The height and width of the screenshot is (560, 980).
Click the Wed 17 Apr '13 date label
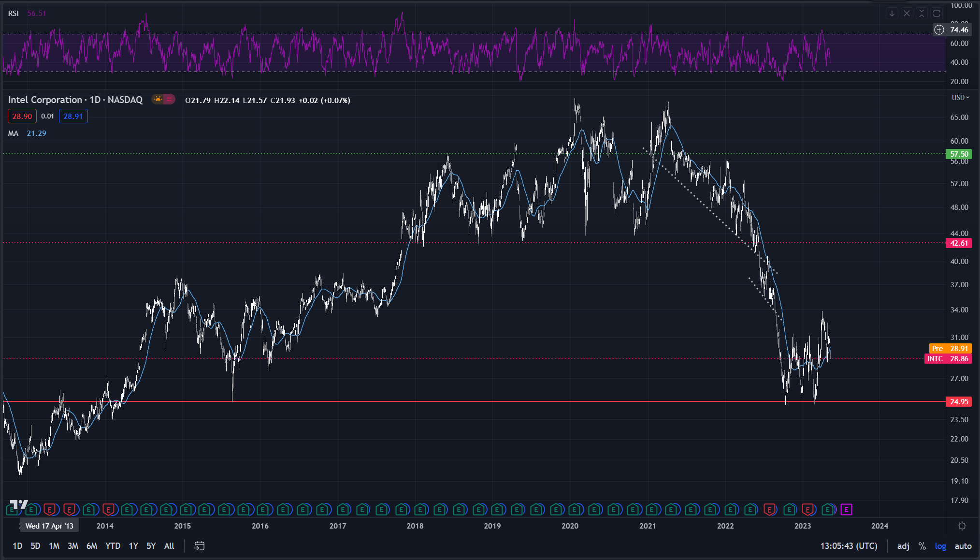[49, 526]
